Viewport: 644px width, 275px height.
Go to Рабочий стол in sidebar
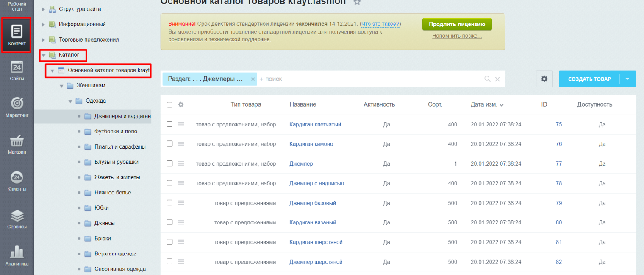tap(17, 6)
